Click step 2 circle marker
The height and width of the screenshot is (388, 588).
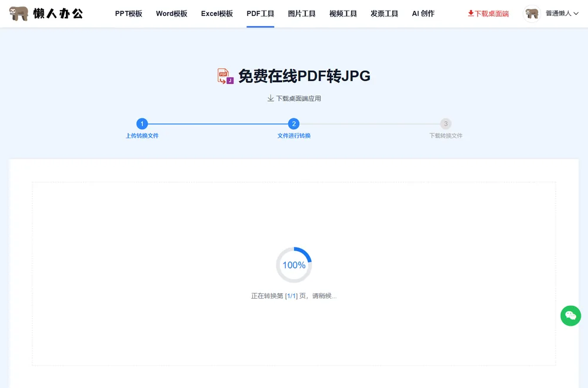click(x=293, y=123)
